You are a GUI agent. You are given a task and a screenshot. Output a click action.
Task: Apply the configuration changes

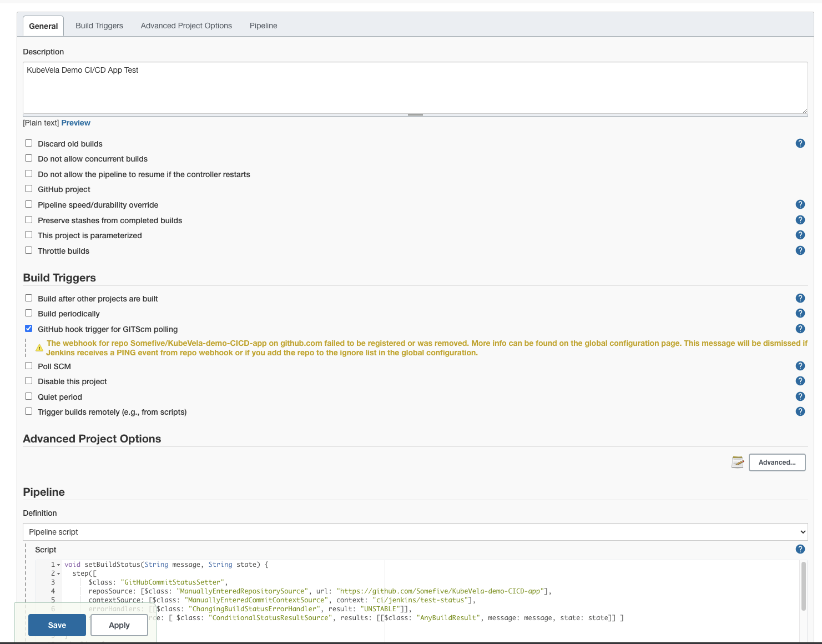[x=119, y=625]
